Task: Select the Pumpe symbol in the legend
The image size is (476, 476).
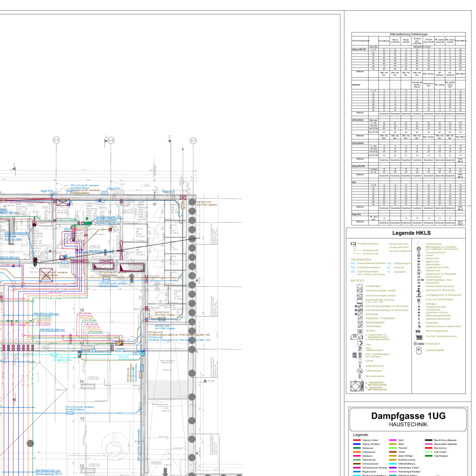Action: click(x=419, y=256)
